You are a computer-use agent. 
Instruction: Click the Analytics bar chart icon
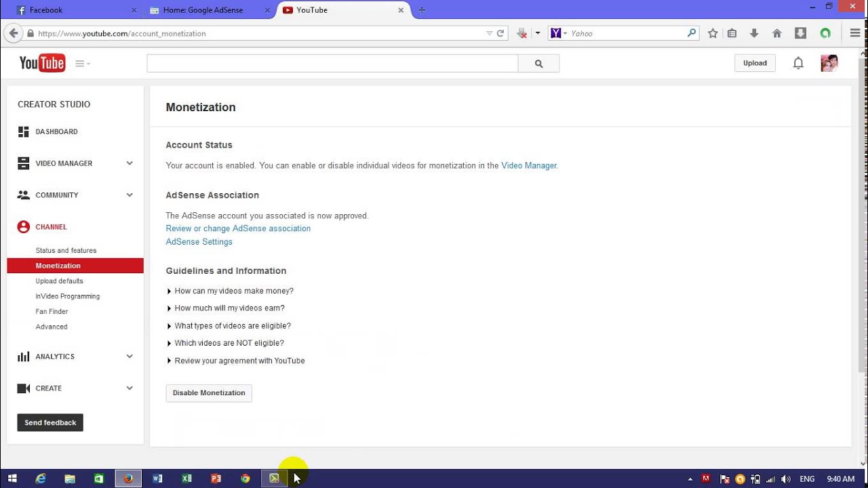pyautogui.click(x=24, y=357)
